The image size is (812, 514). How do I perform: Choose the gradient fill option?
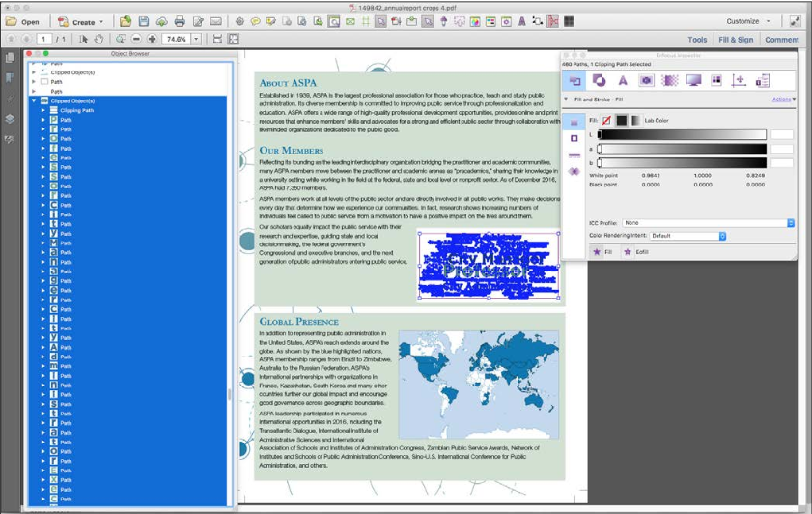tap(635, 120)
